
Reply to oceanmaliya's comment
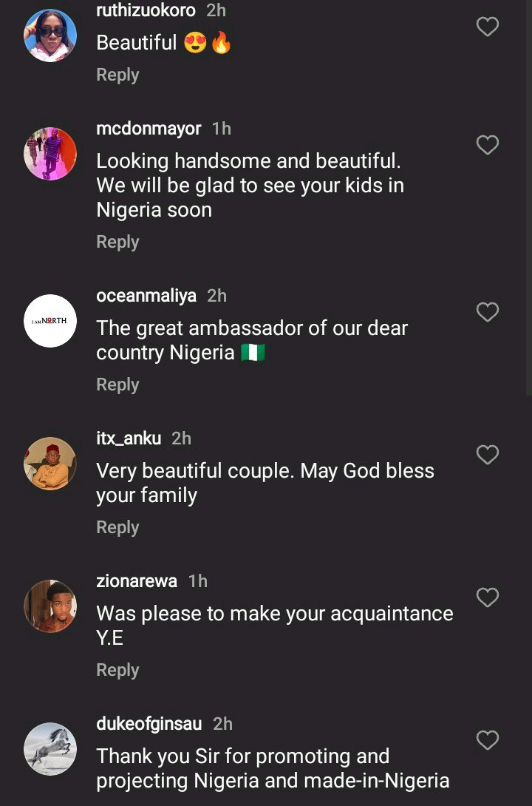(117, 385)
